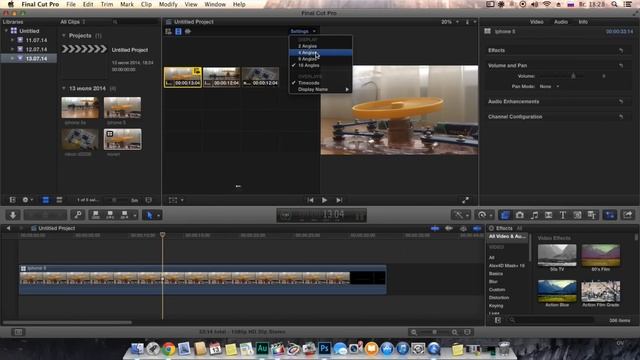The height and width of the screenshot is (360, 640).
Task: Open the keyword editor key icon
Action: 78,215
